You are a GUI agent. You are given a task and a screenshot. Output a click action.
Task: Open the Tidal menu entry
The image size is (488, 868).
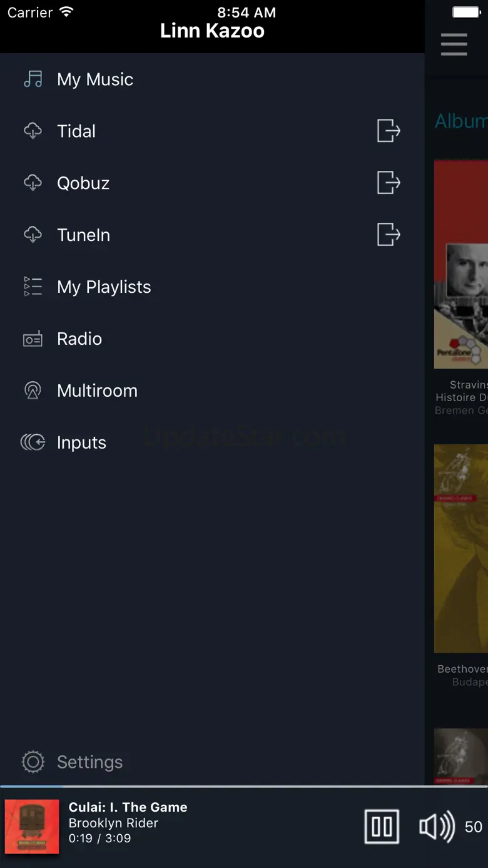pyautogui.click(x=76, y=131)
